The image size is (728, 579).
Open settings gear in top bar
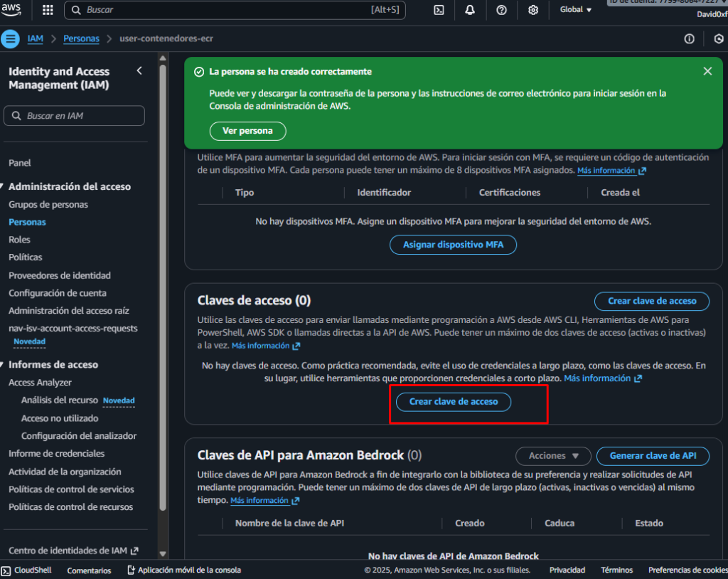[x=533, y=10]
